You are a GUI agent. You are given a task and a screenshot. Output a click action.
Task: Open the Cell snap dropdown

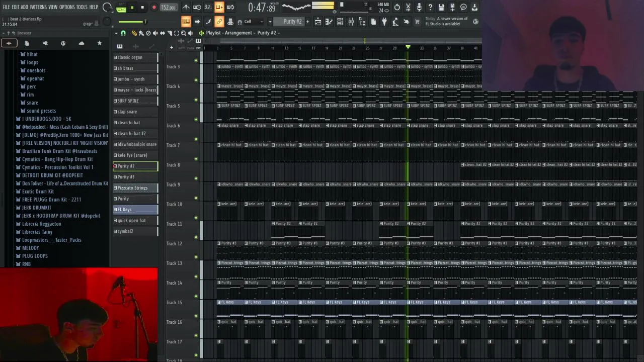[253, 22]
